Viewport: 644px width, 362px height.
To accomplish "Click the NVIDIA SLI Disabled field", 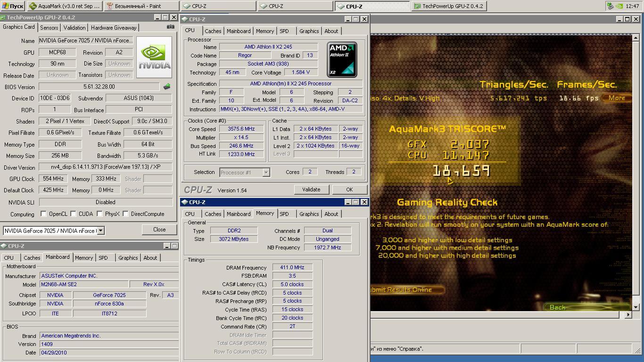I will tap(106, 202).
